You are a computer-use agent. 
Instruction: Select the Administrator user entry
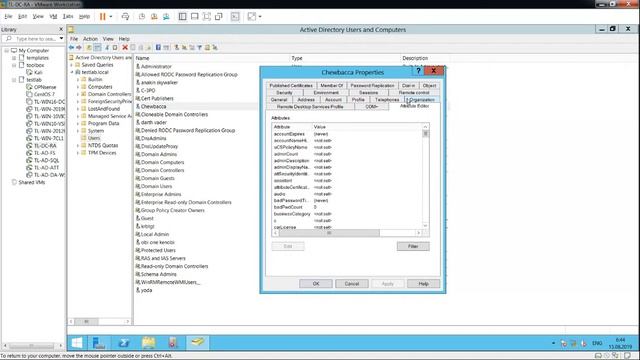click(x=153, y=66)
